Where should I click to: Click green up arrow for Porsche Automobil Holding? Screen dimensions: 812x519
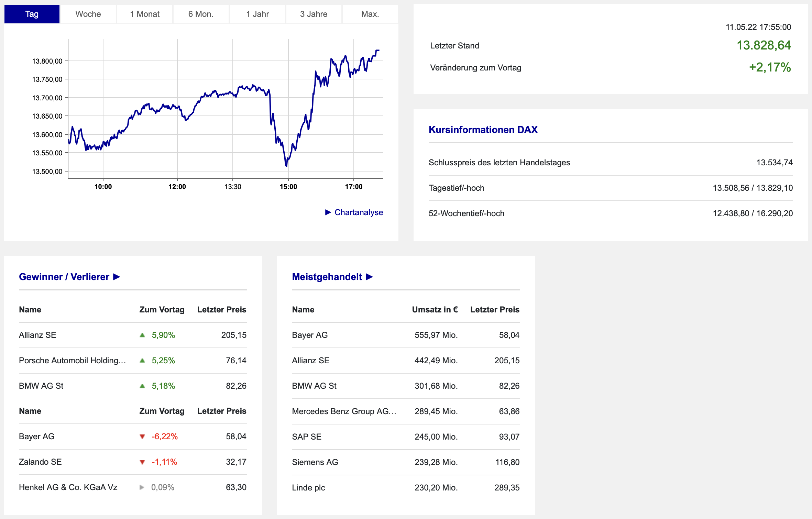point(142,361)
